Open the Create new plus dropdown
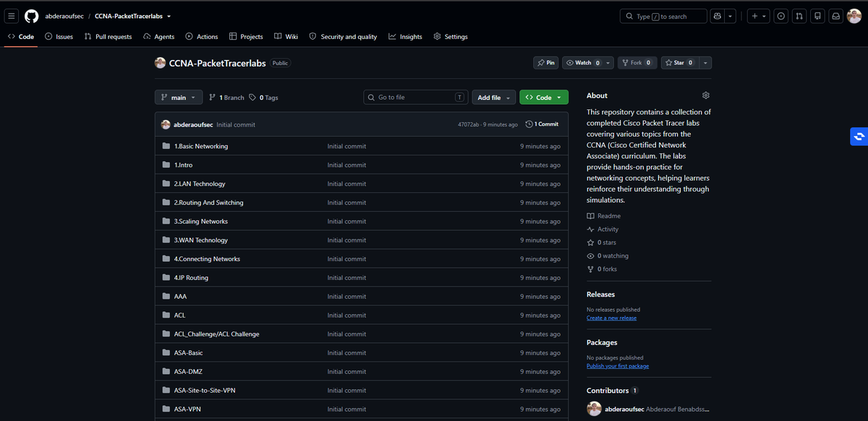 (758, 16)
